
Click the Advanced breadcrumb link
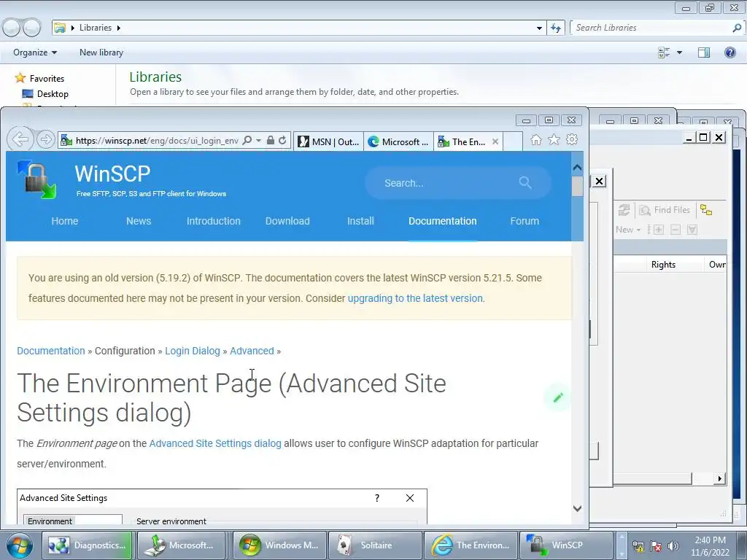click(x=252, y=351)
